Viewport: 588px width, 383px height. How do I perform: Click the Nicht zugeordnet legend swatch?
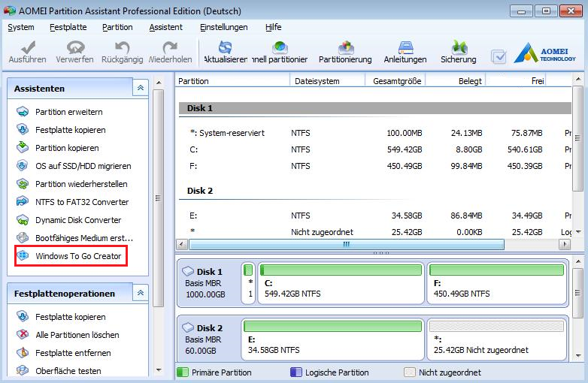pyautogui.click(x=410, y=372)
